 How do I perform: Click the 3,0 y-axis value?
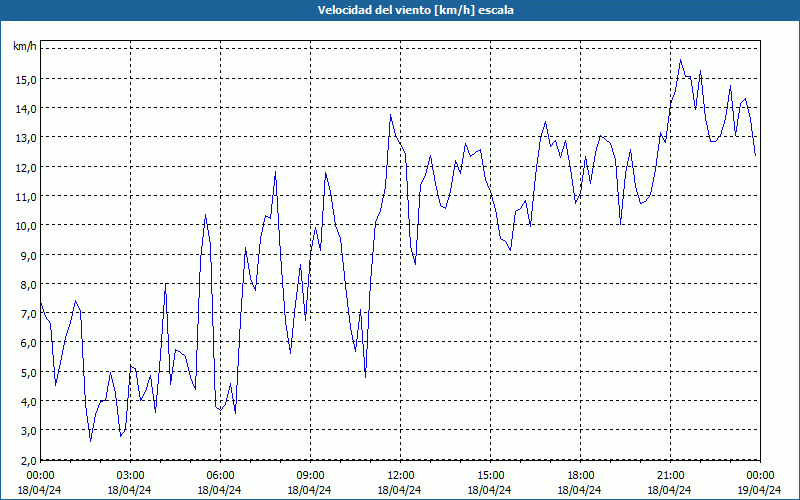tap(28, 431)
